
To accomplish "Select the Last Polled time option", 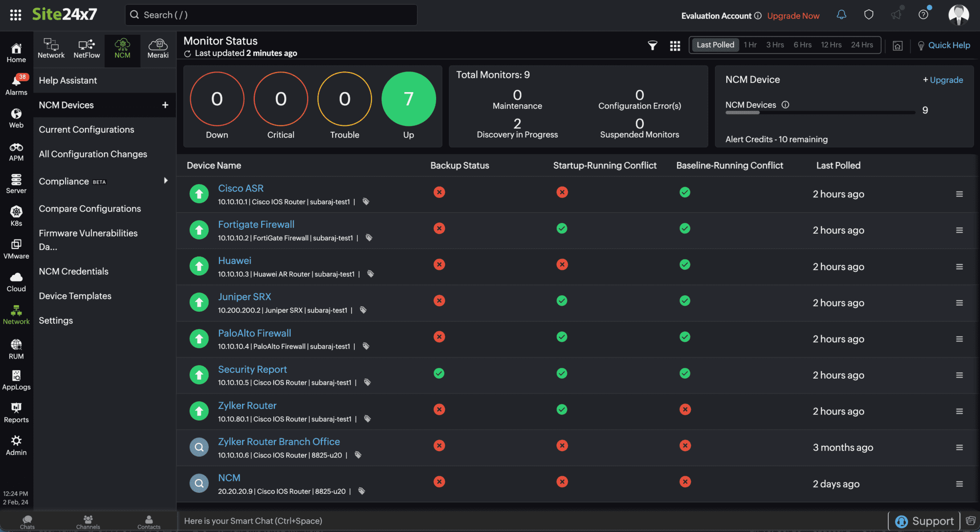I will (715, 45).
